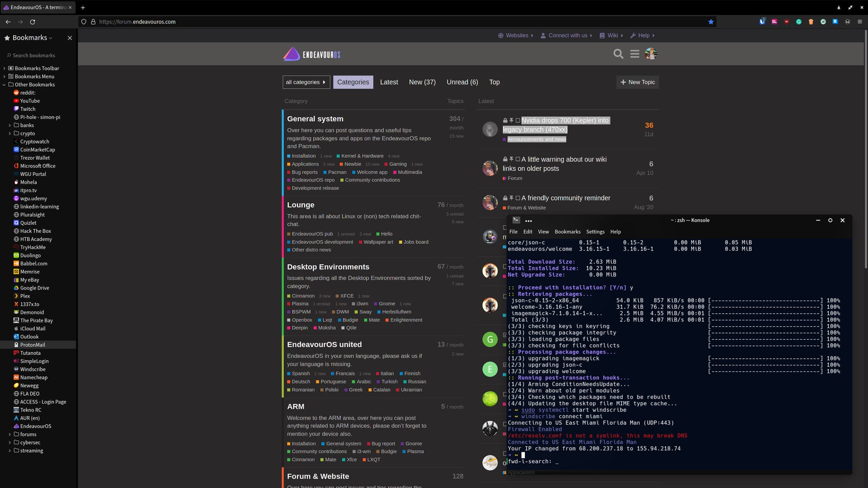Click the browser reload button
This screenshot has height=488, width=868.
click(33, 22)
